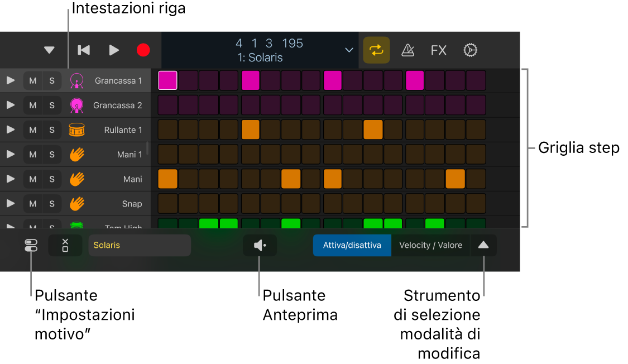This screenshot has width=628, height=364.
Task: Start playback with the play button
Action: pyautogui.click(x=114, y=50)
